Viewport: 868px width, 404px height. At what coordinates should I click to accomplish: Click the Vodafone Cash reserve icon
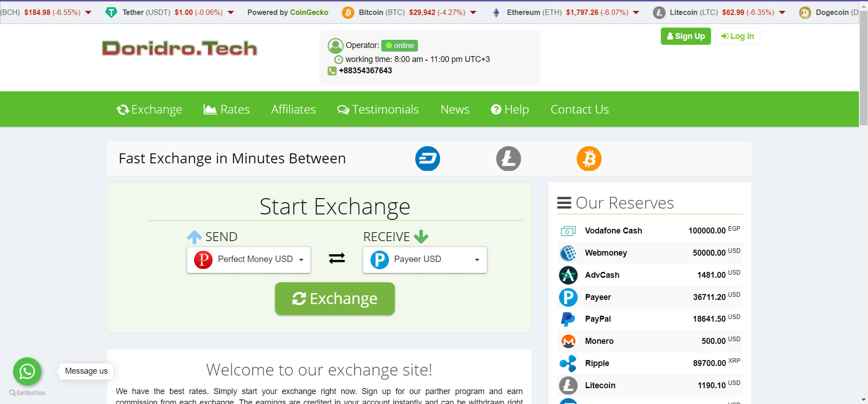pos(568,231)
